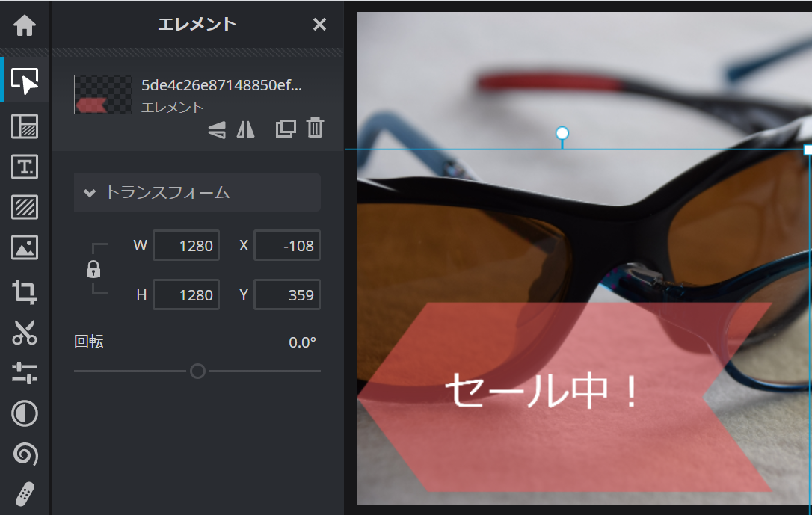Open the Layout template tool
This screenshot has width=812, height=515.
tap(25, 126)
